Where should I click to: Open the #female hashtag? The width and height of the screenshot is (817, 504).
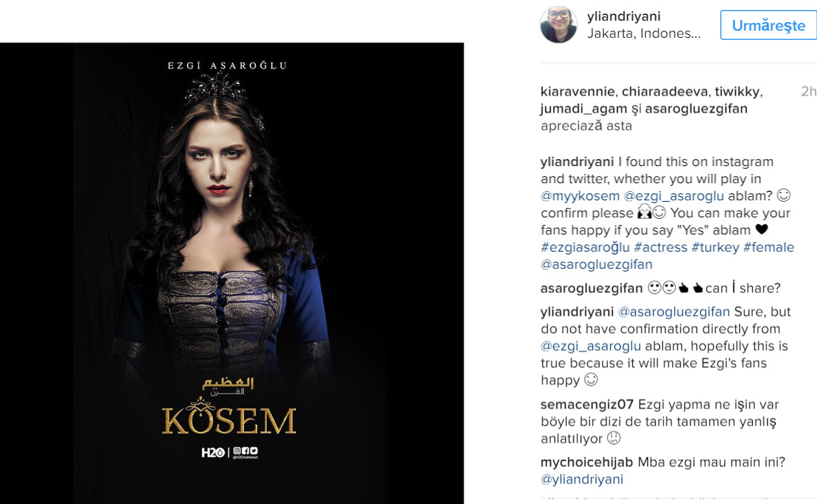pos(768,247)
